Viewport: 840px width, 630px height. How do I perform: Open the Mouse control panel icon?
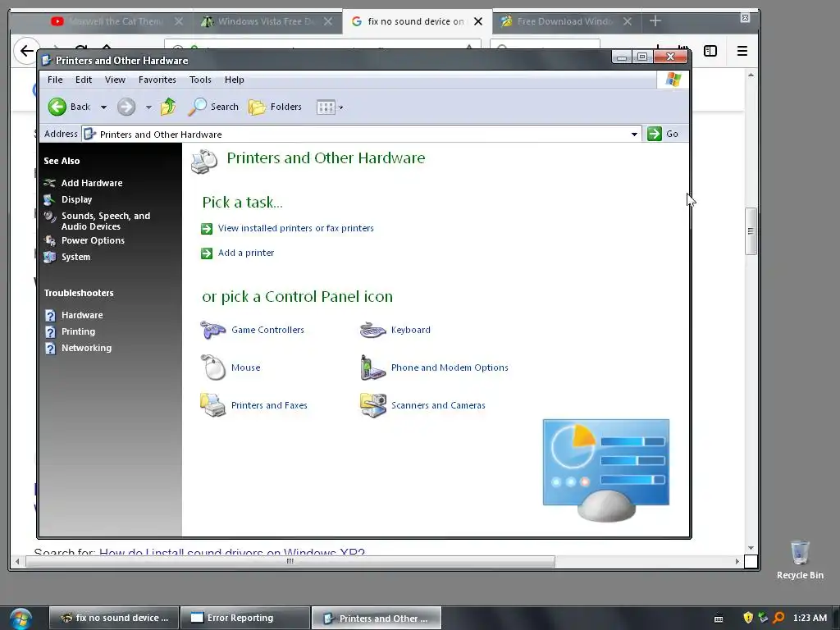pyautogui.click(x=212, y=367)
